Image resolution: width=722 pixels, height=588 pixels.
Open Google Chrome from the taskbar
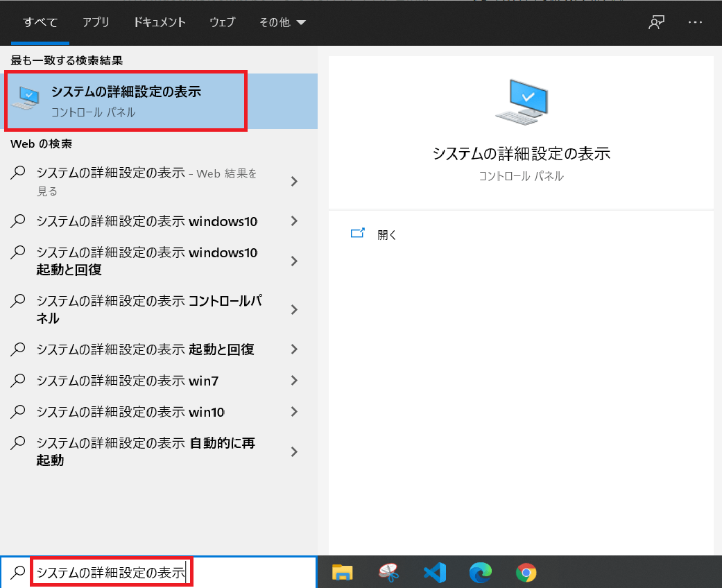[526, 573]
